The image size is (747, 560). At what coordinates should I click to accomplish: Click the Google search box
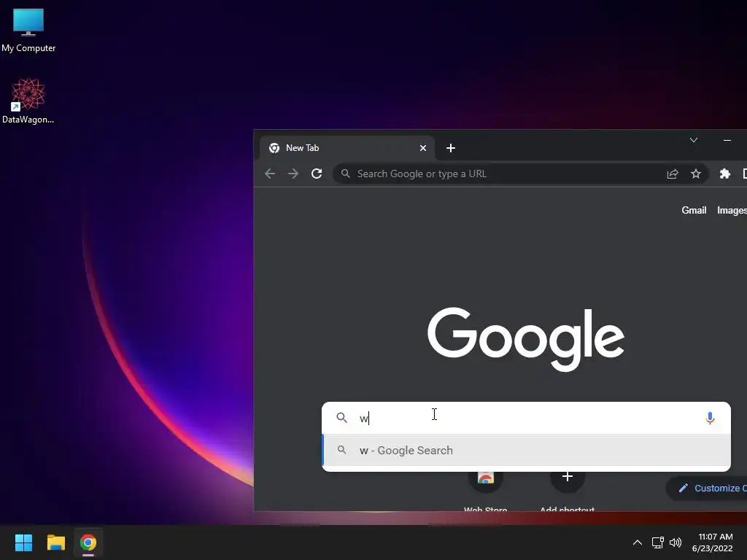[526, 418]
